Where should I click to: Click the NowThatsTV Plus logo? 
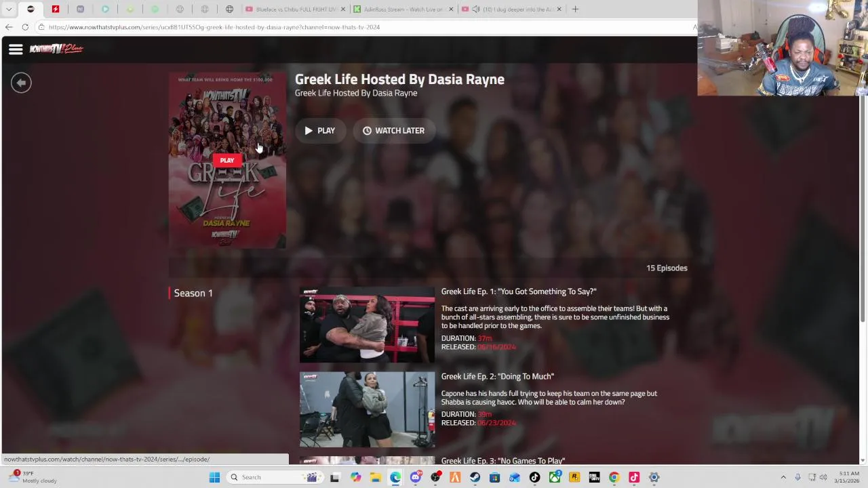click(x=56, y=49)
